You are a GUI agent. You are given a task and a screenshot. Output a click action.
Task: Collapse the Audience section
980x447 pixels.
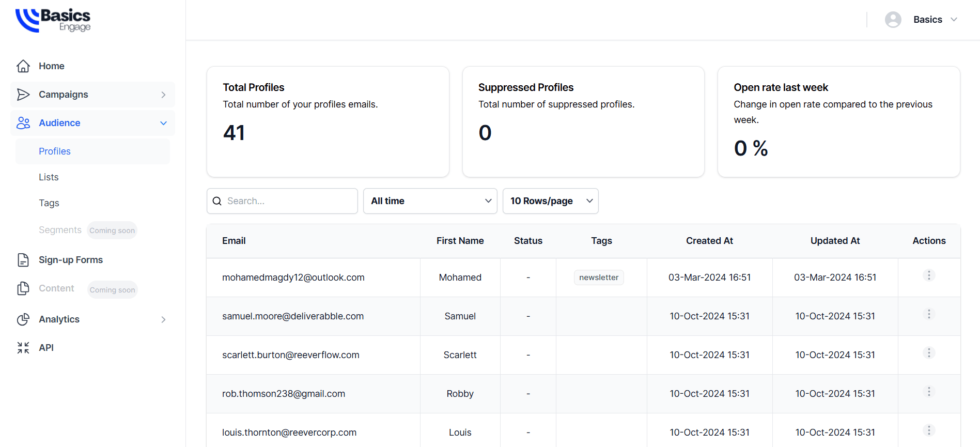click(x=163, y=123)
